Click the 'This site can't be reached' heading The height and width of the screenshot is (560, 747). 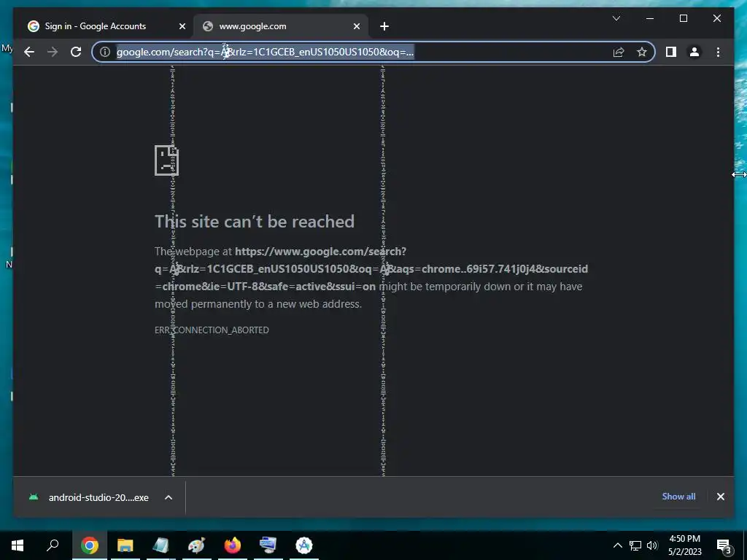[x=255, y=222]
